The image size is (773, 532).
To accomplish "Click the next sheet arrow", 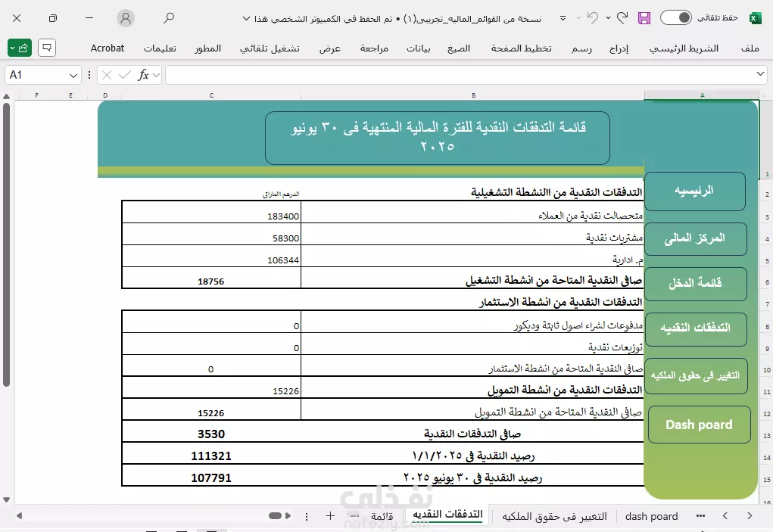I will coord(750,516).
